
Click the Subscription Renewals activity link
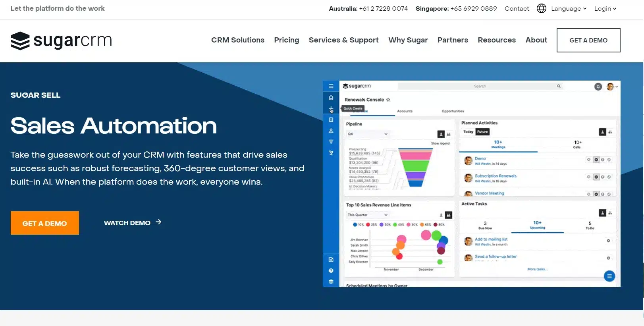496,176
